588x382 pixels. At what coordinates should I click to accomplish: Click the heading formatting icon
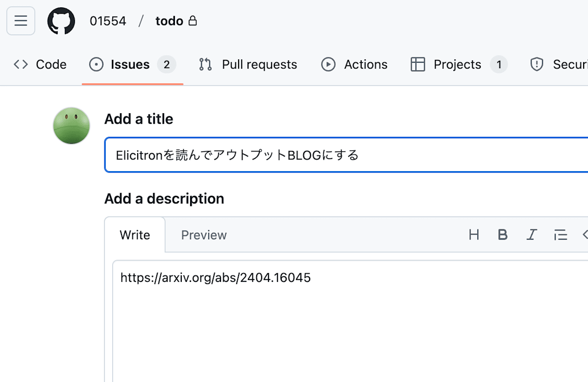click(474, 235)
